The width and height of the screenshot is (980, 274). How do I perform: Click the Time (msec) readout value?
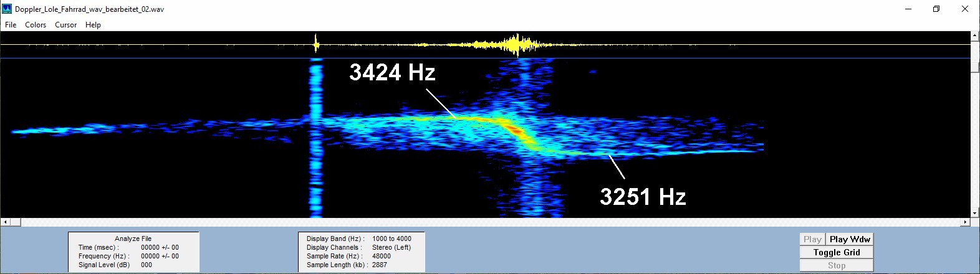[x=160, y=247]
